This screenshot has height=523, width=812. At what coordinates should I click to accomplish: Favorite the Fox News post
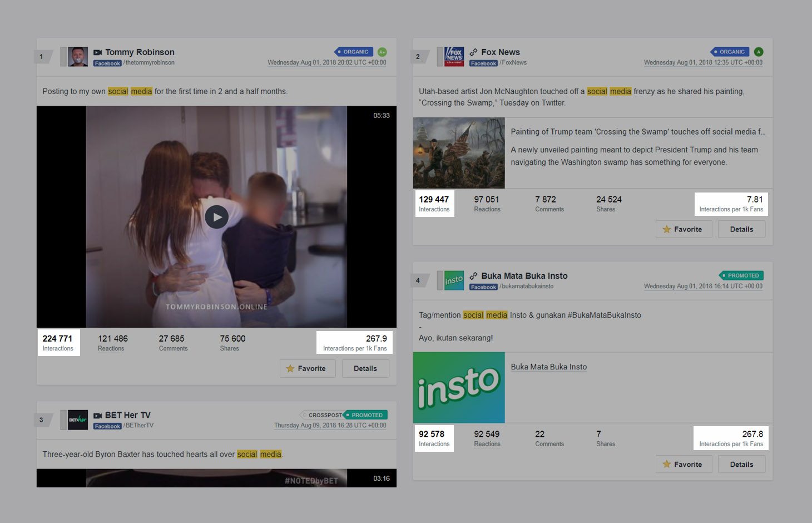pyautogui.click(x=684, y=229)
